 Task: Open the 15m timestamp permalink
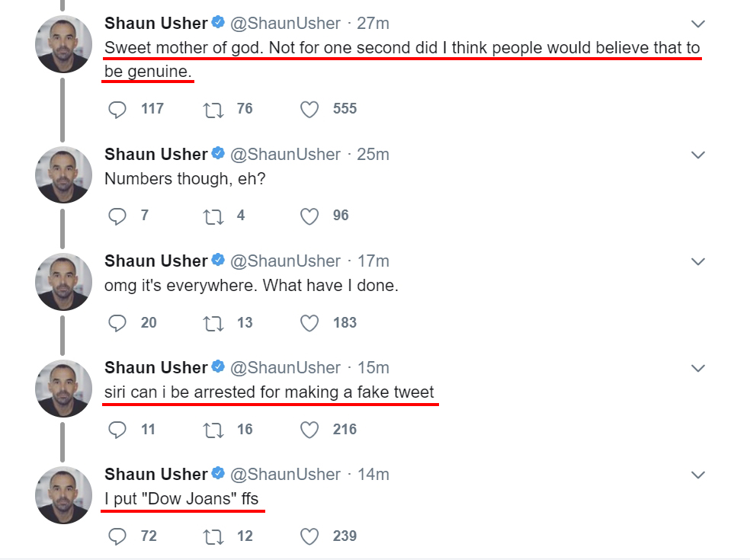[373, 367]
